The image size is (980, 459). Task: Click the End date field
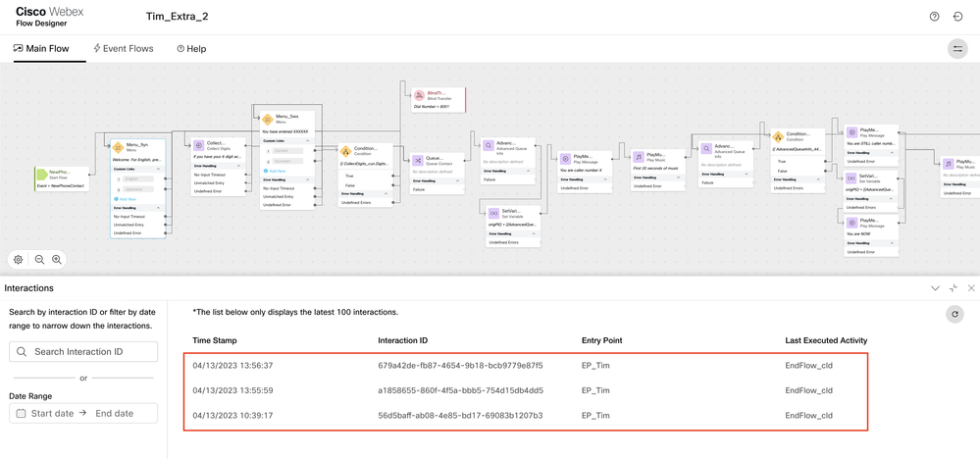click(x=115, y=414)
